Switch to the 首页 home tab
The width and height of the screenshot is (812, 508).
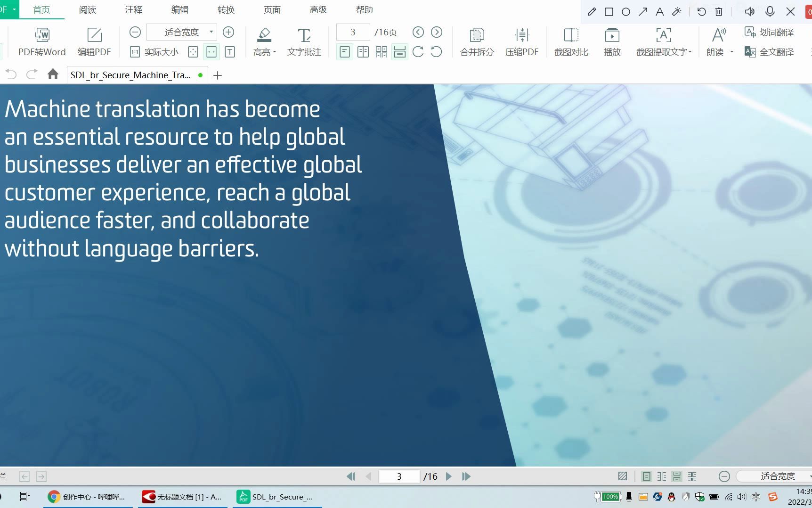(41, 9)
